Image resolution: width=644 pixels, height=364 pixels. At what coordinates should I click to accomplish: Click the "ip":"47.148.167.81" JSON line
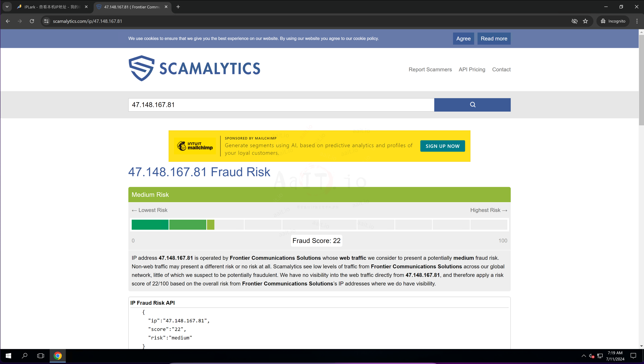pyautogui.click(x=179, y=321)
